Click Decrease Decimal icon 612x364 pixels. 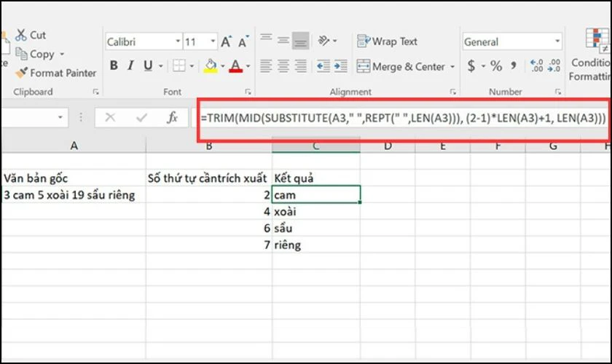[554, 66]
